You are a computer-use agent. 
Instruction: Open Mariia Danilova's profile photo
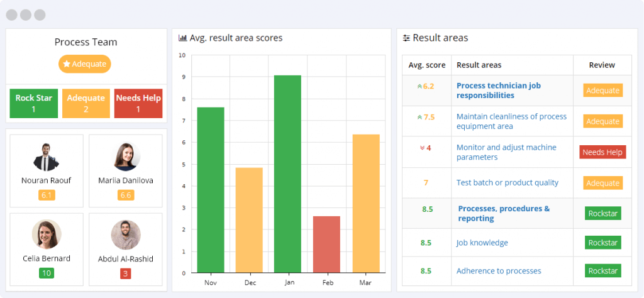coord(126,157)
